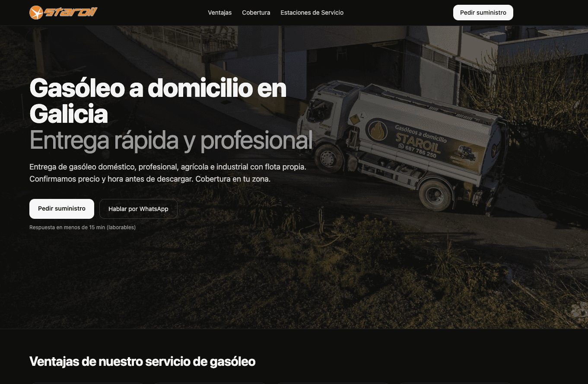Click the Staroil logo in the header

tap(64, 13)
